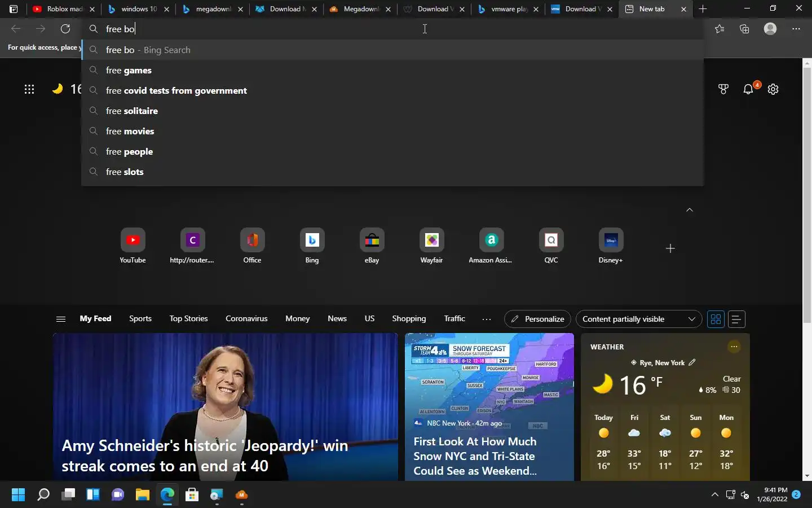Open taskbar Search magnifier
This screenshot has height=508, width=812.
click(43, 495)
